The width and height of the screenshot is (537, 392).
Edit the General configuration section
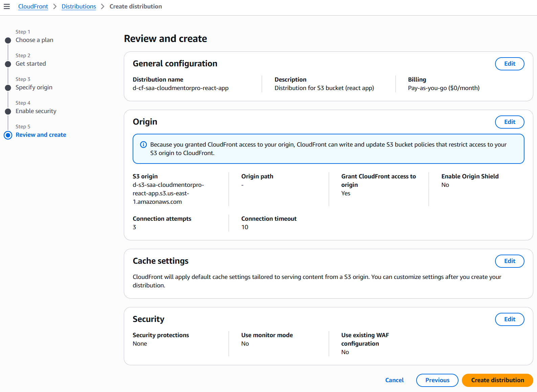click(509, 64)
